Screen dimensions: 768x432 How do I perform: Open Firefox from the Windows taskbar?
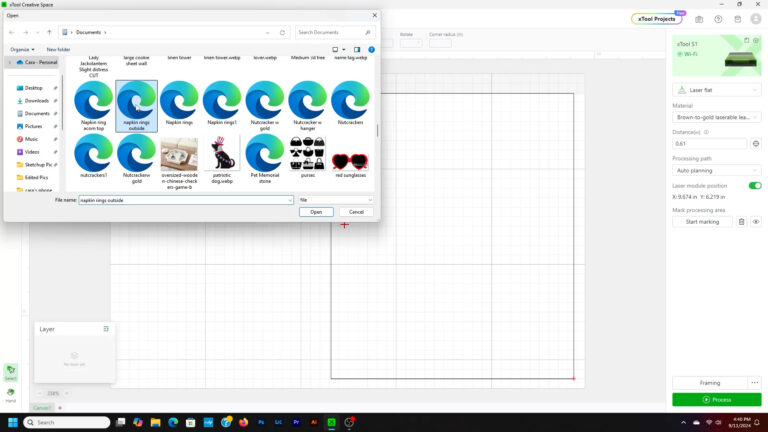[x=243, y=423]
